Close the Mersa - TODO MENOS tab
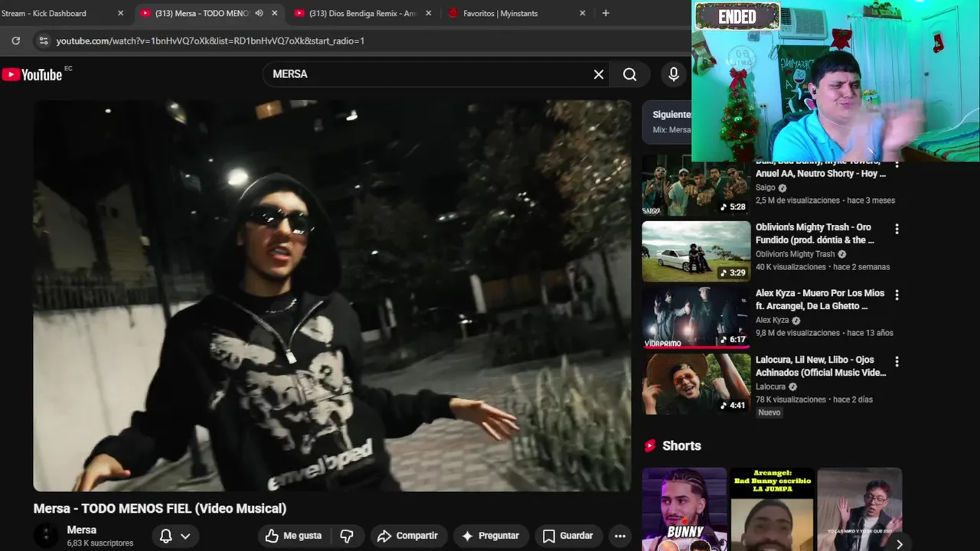This screenshot has width=980, height=551. pyautogui.click(x=275, y=13)
